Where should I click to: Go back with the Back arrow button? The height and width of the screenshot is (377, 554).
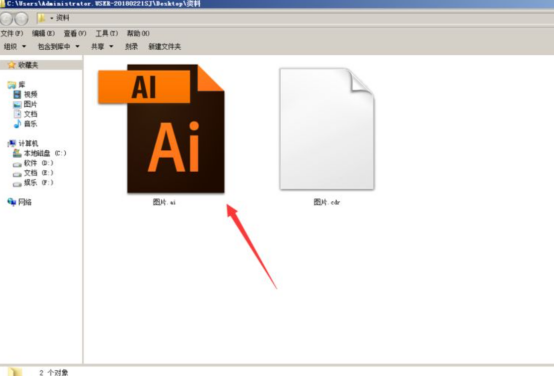[7, 18]
